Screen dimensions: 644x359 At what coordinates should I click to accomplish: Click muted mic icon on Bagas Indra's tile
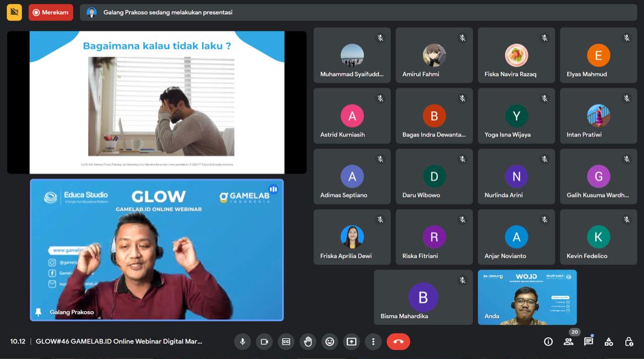[x=462, y=98]
